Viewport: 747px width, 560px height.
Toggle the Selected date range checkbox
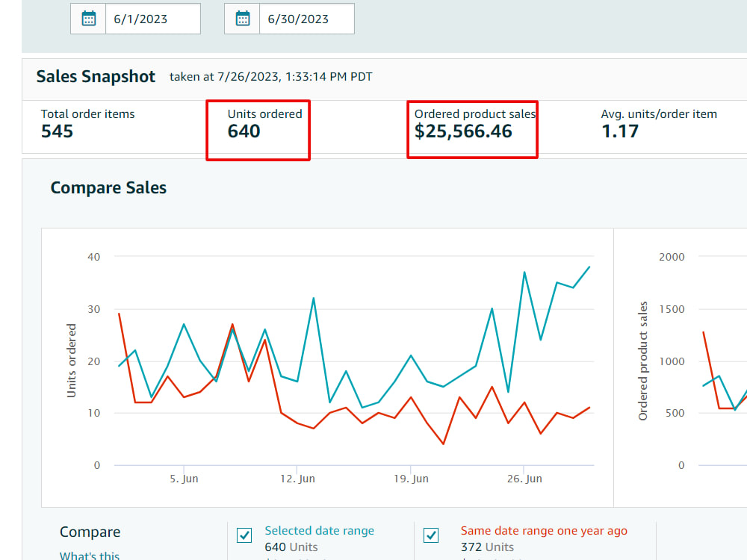point(244,535)
